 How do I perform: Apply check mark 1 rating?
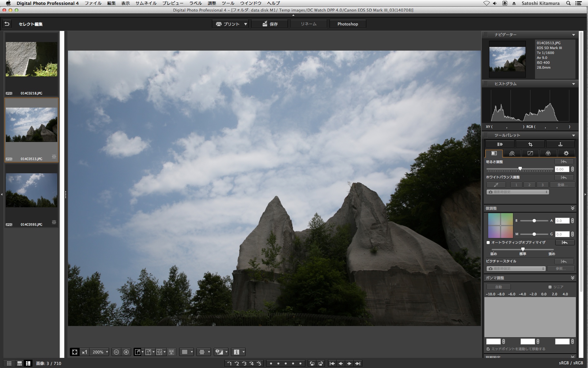[x=229, y=363]
